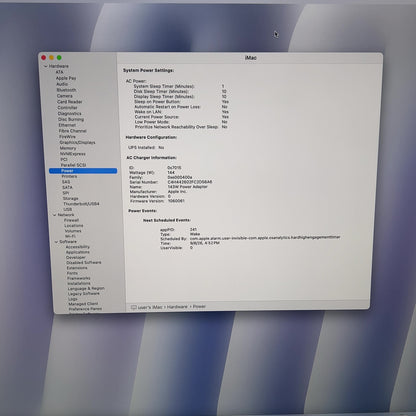Viewport: 416px width, 416px height.
Task: Select Bluetooth in the Hardware list
Action: click(x=66, y=90)
